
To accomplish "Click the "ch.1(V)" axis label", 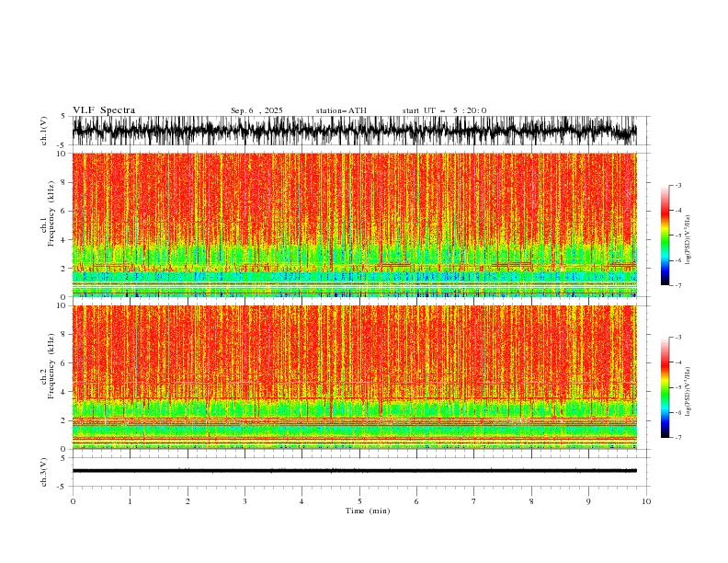I will coord(44,131).
